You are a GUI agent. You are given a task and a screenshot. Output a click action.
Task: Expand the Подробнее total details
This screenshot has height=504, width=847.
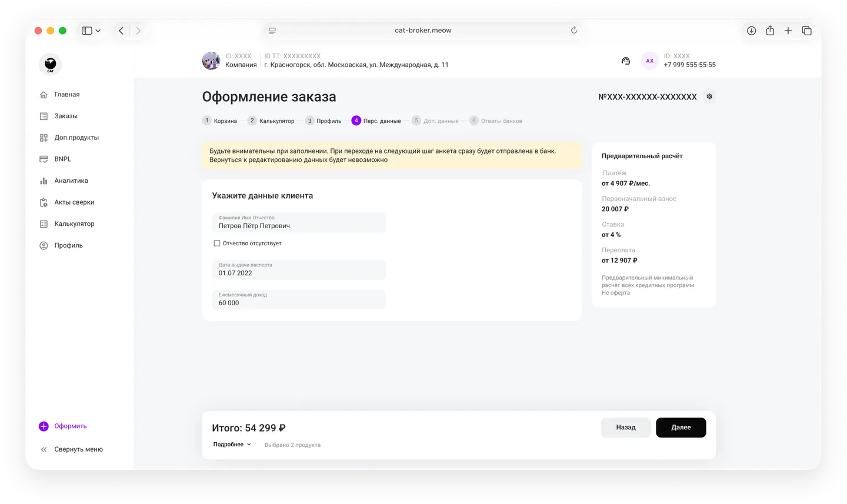(232, 445)
